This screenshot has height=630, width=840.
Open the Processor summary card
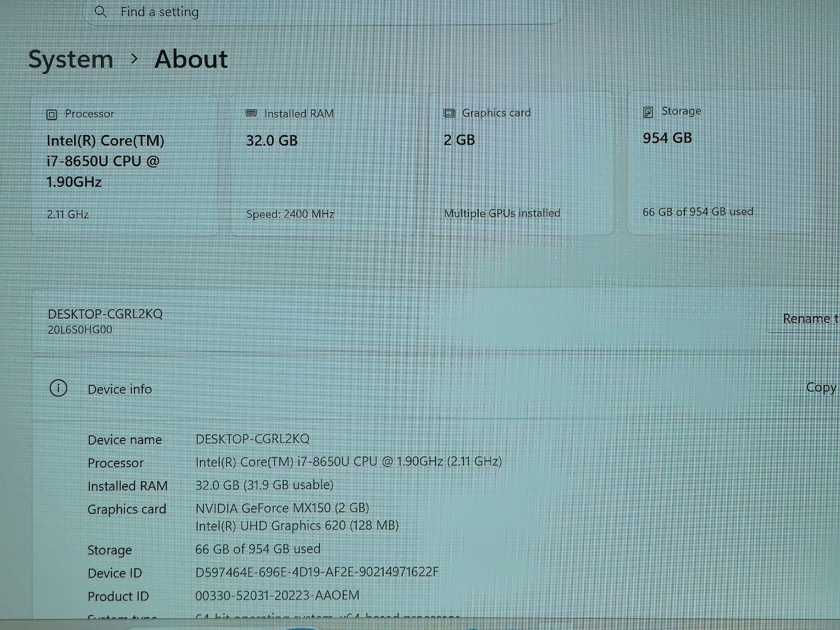(125, 164)
